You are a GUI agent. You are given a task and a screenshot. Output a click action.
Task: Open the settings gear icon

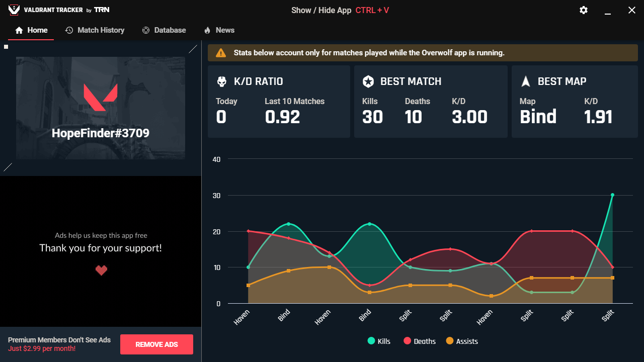coord(584,10)
